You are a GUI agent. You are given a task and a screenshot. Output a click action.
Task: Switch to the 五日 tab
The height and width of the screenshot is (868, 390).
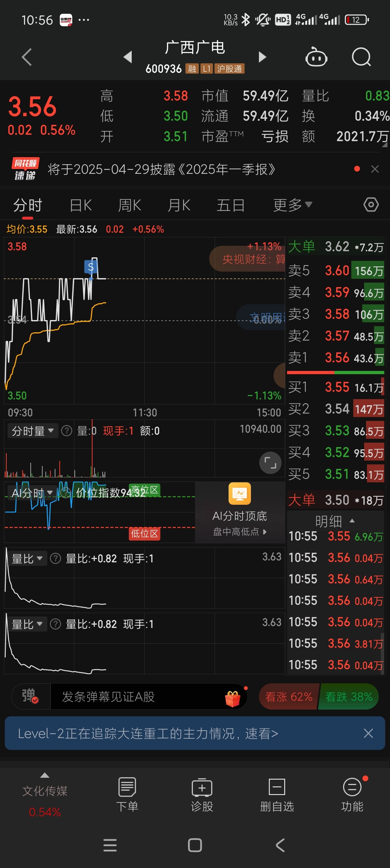click(230, 205)
